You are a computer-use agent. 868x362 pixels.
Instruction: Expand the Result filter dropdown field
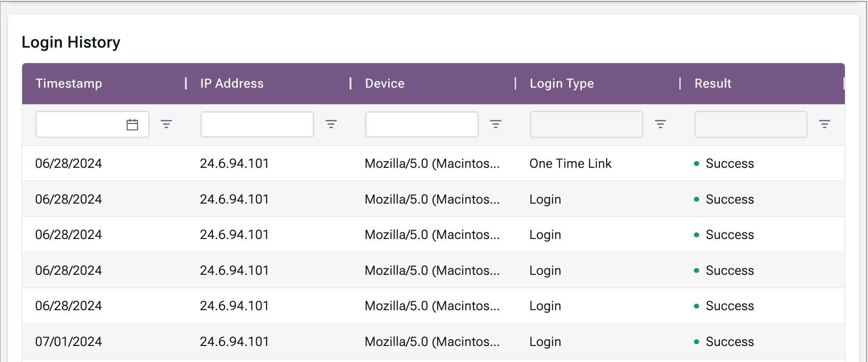[x=751, y=125]
